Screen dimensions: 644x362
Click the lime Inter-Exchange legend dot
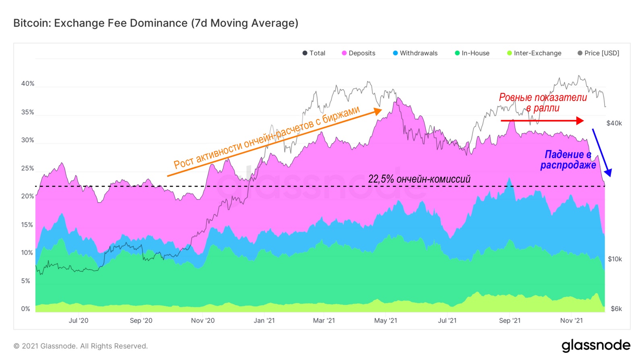[x=510, y=53]
